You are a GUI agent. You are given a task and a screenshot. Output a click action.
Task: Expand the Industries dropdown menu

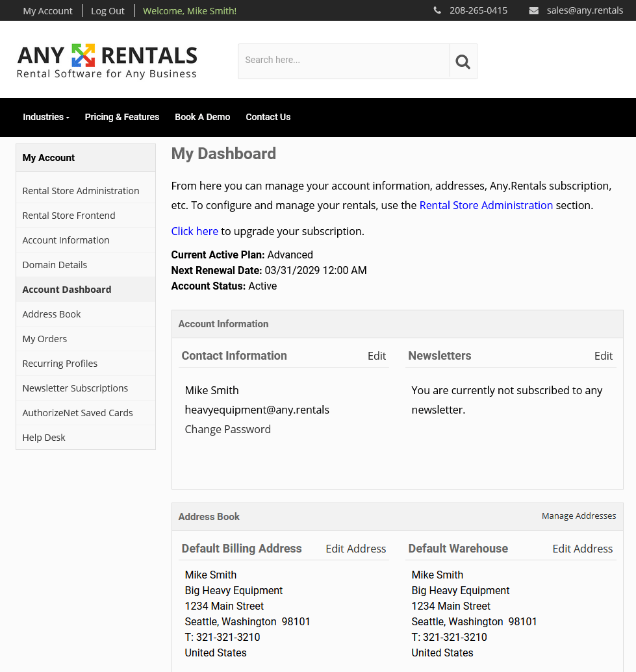45,117
